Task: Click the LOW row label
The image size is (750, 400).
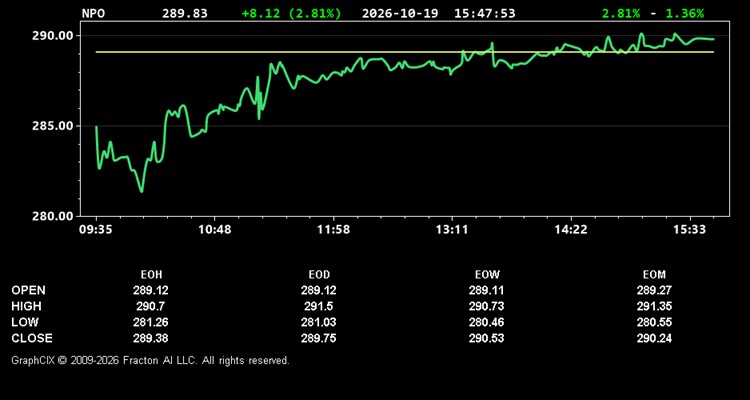Action: tap(25, 322)
